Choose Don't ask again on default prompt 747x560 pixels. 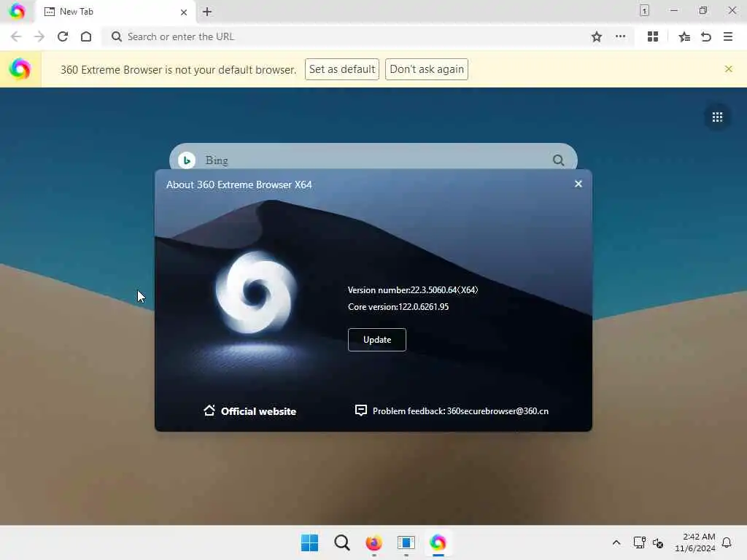[x=426, y=69]
